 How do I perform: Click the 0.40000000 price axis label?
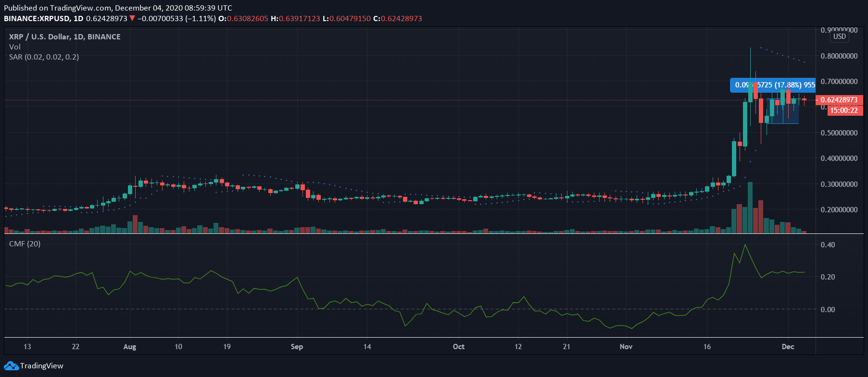[x=839, y=158]
